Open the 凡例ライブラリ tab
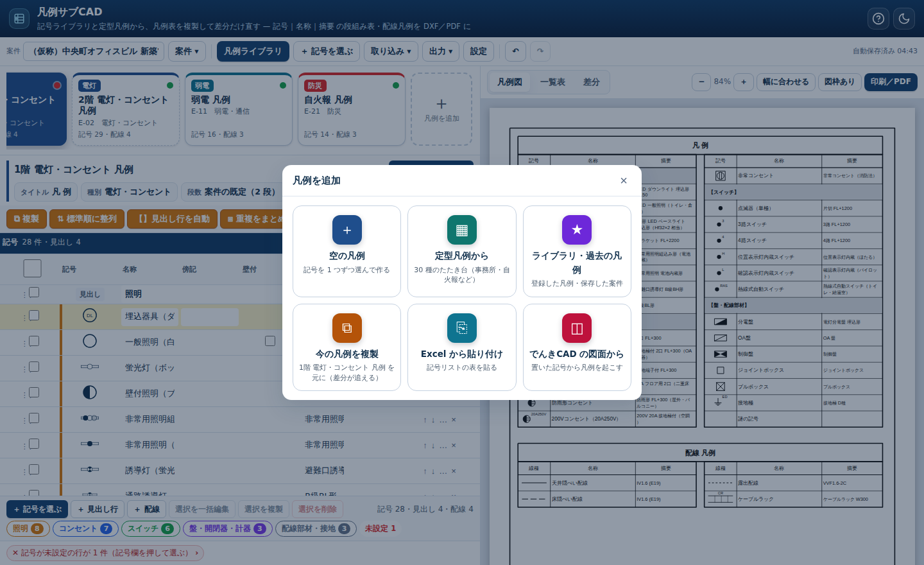This screenshot has height=565, width=924. coord(253,51)
